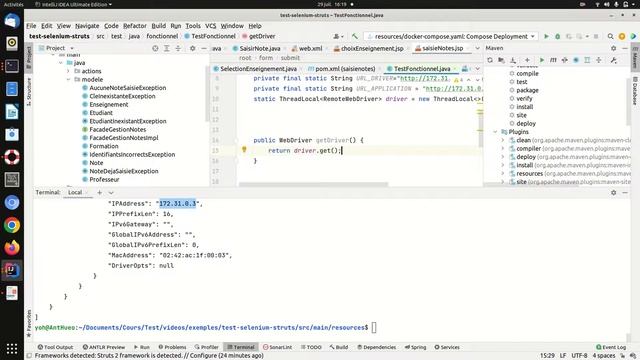The image size is (640, 360).
Task: Open Professeur class in tree
Action: 104,180
